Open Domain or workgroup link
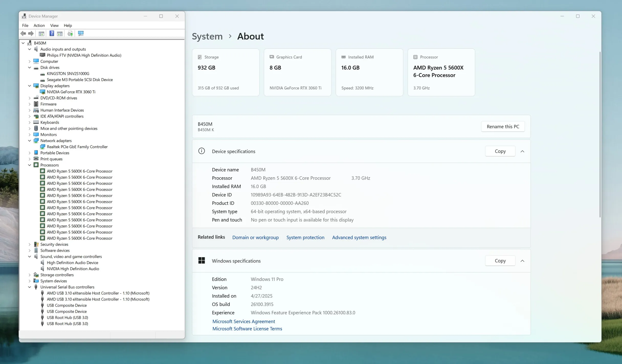This screenshot has height=364, width=622. click(x=255, y=237)
